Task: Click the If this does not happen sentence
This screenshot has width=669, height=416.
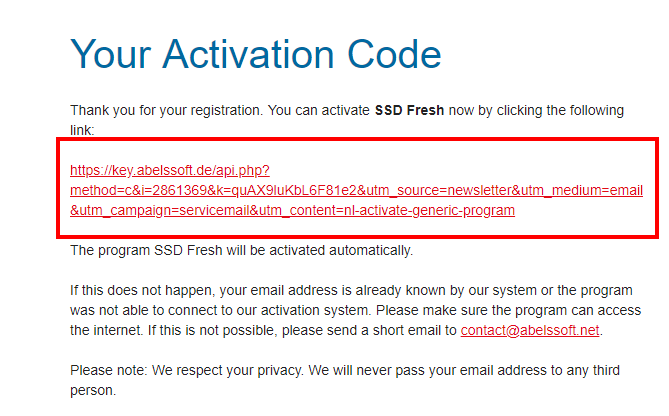Action: point(144,291)
